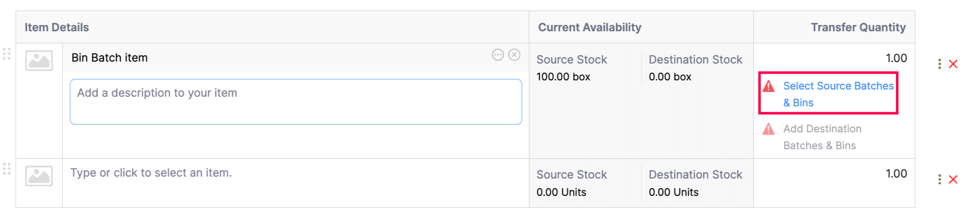Image resolution: width=980 pixels, height=218 pixels.
Task: Click the Item Details column header
Action: coord(57,27)
